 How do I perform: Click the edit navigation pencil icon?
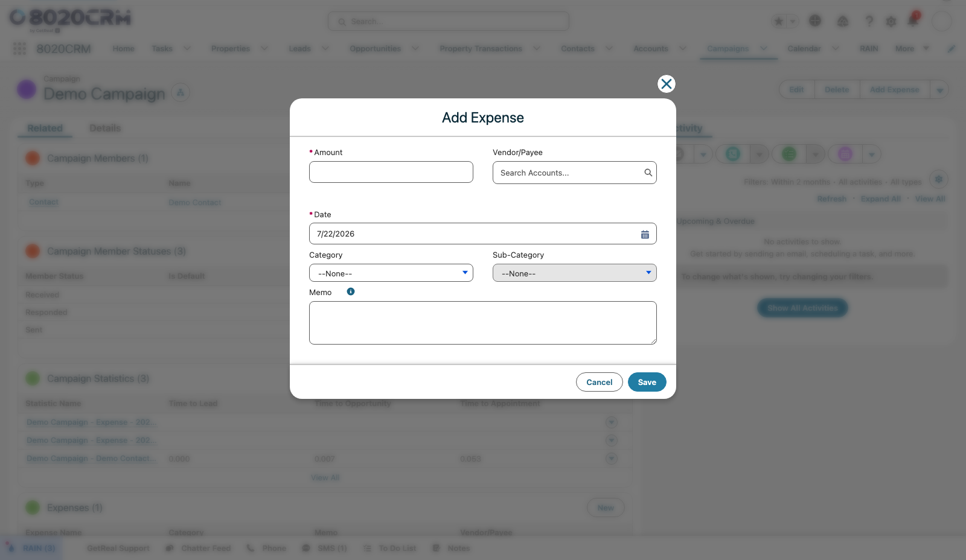[952, 48]
